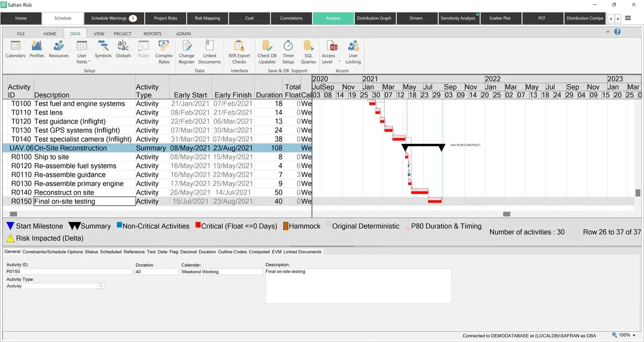This screenshot has height=342, width=644.
Task: Open the 150% zoom dropdown
Action: click(634, 335)
